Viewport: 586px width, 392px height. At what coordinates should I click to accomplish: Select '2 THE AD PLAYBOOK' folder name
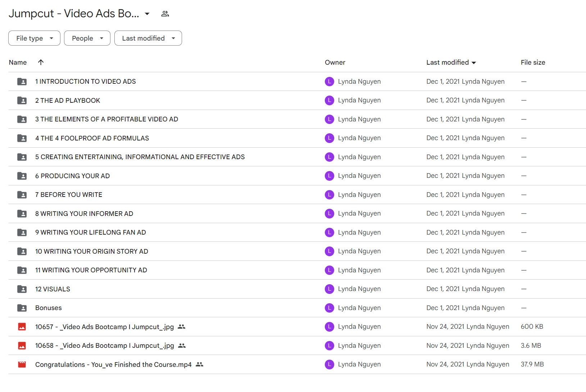[x=68, y=100]
